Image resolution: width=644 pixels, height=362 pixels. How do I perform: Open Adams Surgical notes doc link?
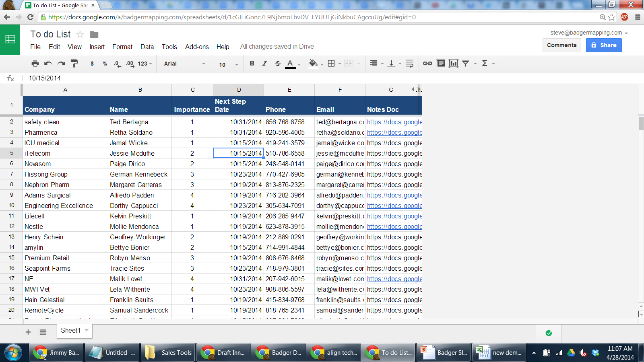[x=394, y=195]
